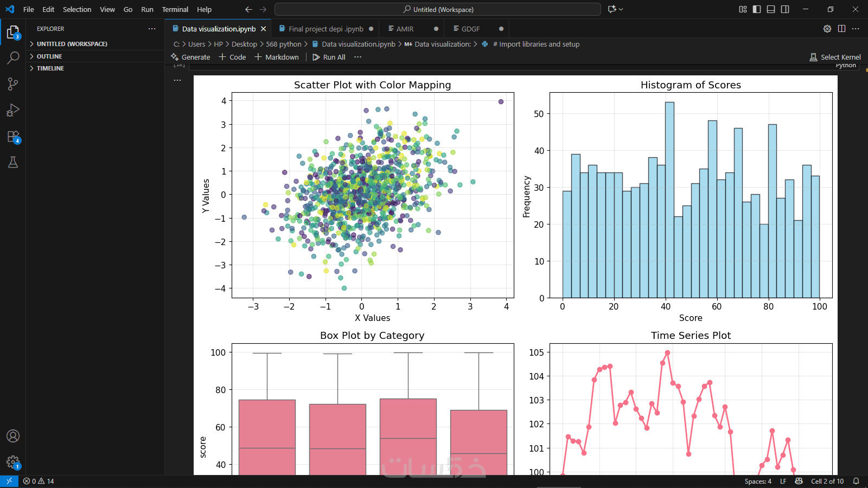
Task: Toggle the Primary Side Bar layout button
Action: point(757,9)
